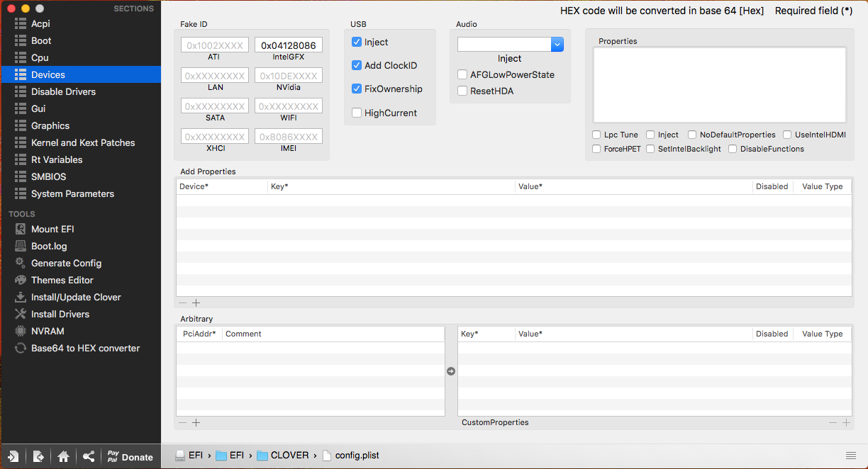Click config.plist in the path bar
This screenshot has height=469, width=868.
click(351, 456)
